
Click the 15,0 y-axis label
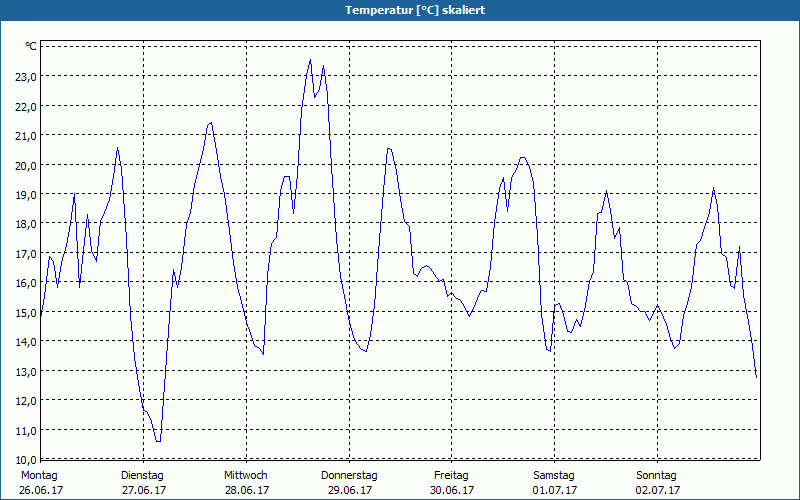coord(25,312)
